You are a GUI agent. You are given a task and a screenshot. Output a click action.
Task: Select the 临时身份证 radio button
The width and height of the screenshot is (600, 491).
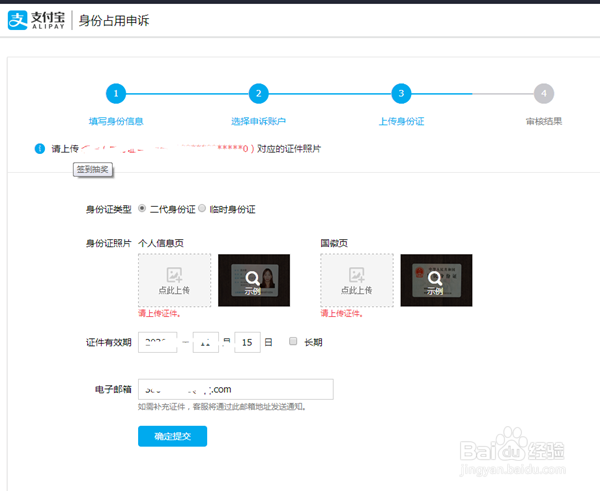point(202,208)
